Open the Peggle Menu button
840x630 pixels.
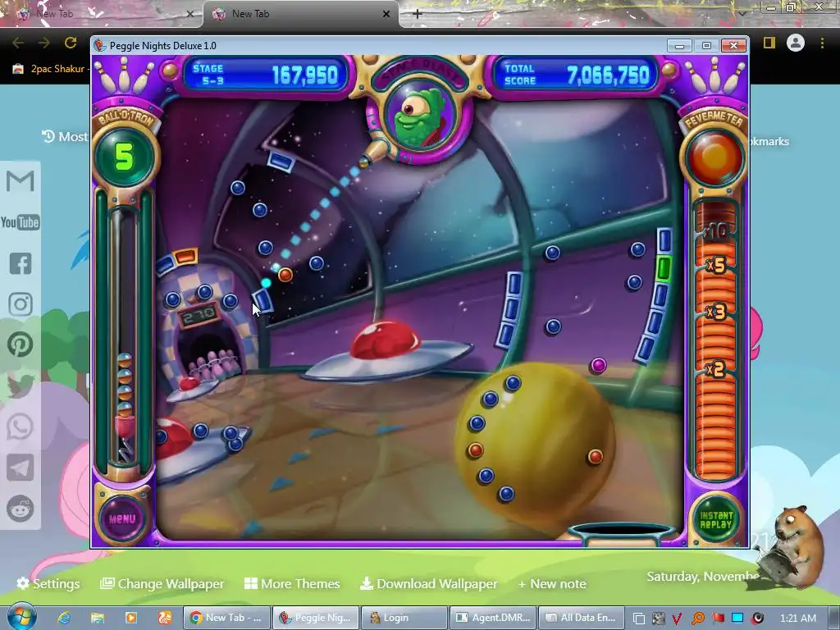pyautogui.click(x=122, y=518)
